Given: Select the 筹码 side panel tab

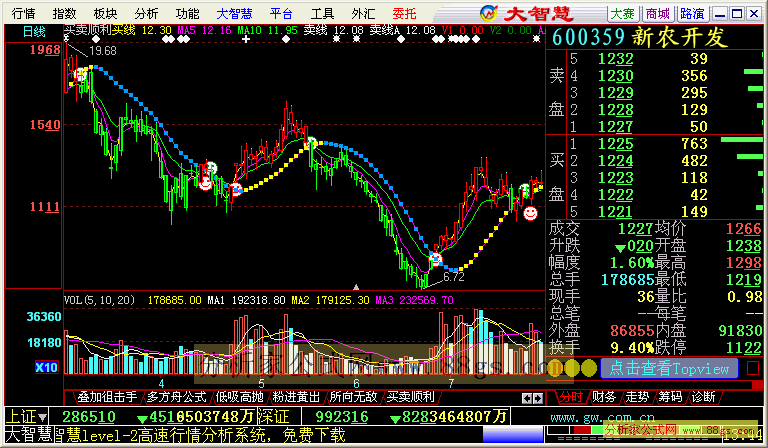Looking at the screenshot, I should tap(670, 397).
